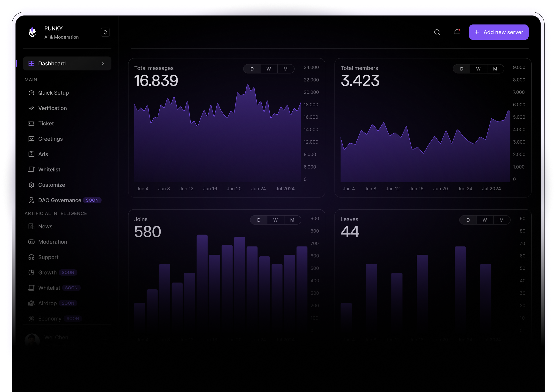This screenshot has width=556, height=392.
Task: Click the Ticket icon in sidebar
Action: tap(31, 123)
